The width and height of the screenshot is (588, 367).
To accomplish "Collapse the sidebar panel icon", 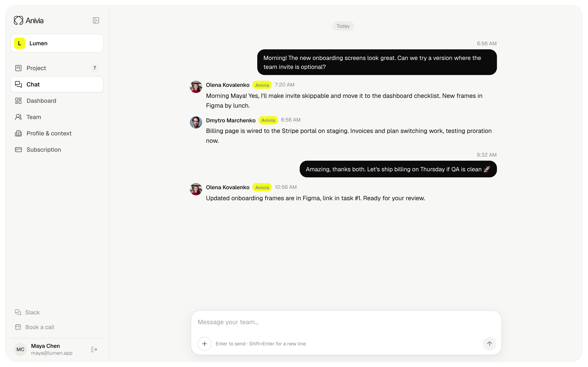I will point(96,20).
